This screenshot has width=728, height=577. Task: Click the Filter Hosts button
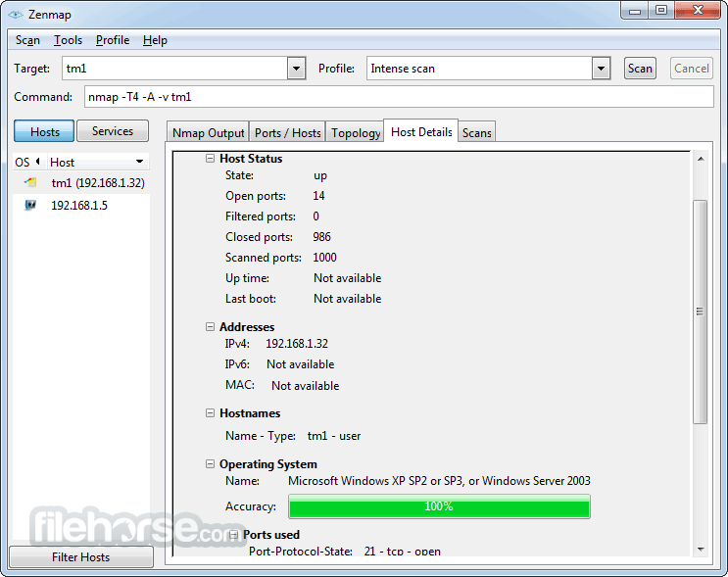tap(80, 556)
